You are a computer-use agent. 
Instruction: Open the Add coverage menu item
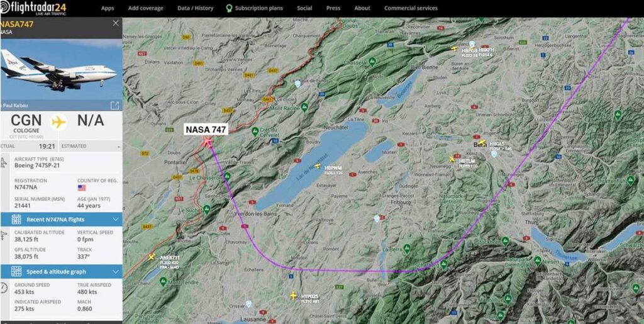click(145, 8)
